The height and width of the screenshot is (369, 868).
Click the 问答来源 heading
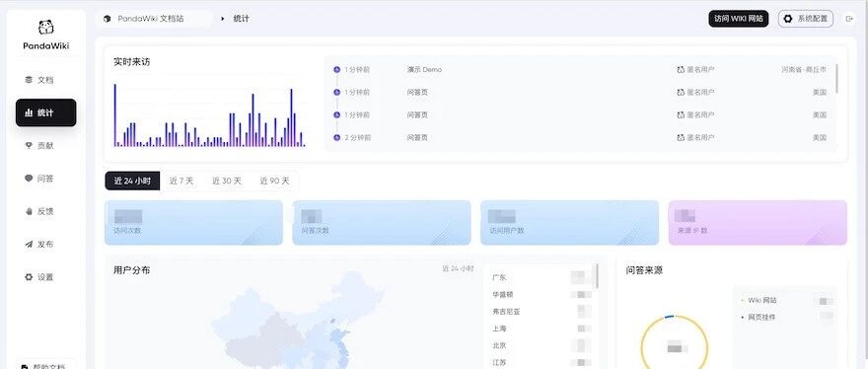pos(644,270)
